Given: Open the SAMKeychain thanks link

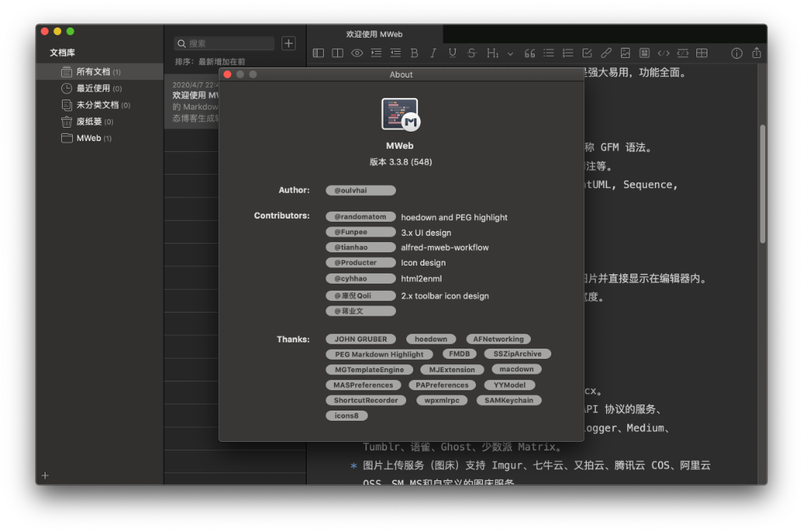Looking at the screenshot, I should pyautogui.click(x=508, y=400).
